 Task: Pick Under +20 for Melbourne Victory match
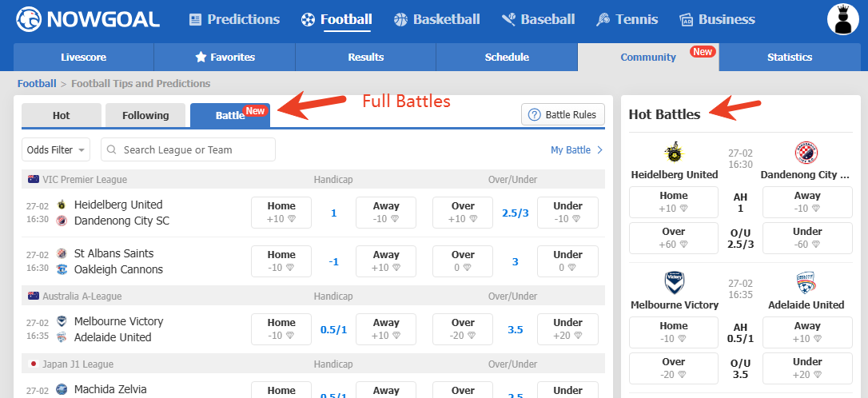point(567,329)
